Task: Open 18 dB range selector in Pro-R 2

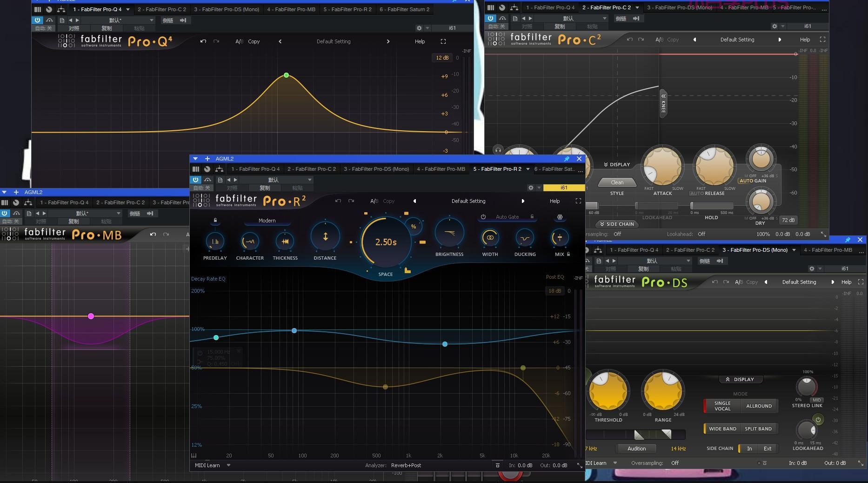Action: [554, 291]
